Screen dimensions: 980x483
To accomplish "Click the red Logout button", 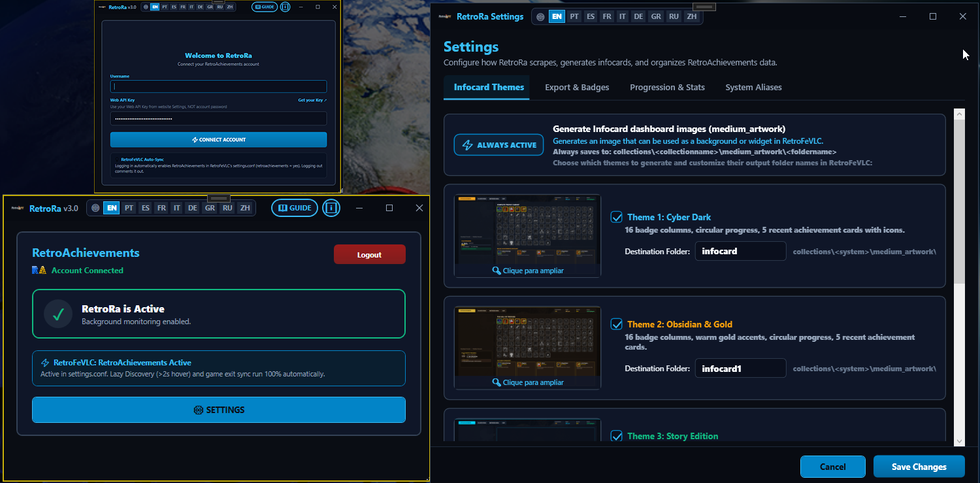I will pyautogui.click(x=369, y=255).
